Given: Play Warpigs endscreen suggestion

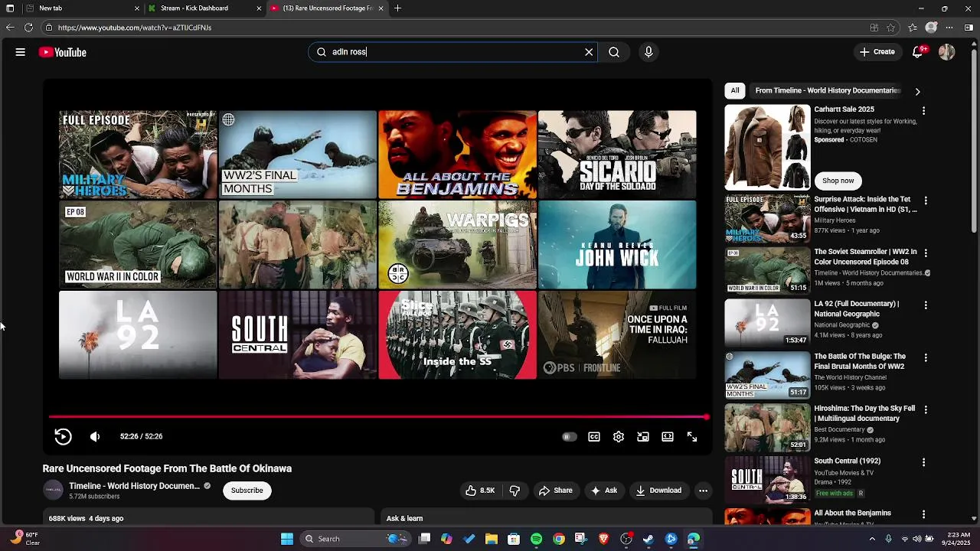Looking at the screenshot, I should click(x=457, y=245).
